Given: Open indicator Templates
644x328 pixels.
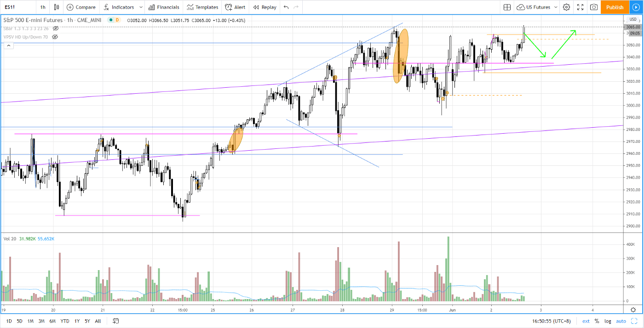Looking at the screenshot, I should pos(202,7).
